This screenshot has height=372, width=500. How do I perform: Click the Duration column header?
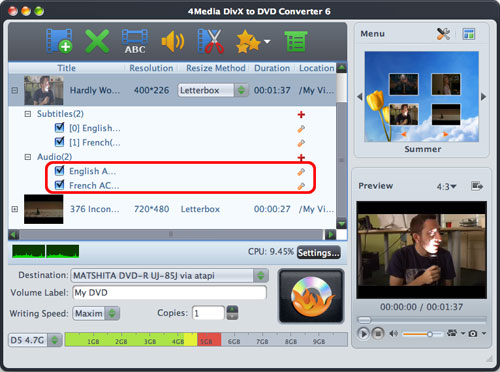[x=272, y=68]
